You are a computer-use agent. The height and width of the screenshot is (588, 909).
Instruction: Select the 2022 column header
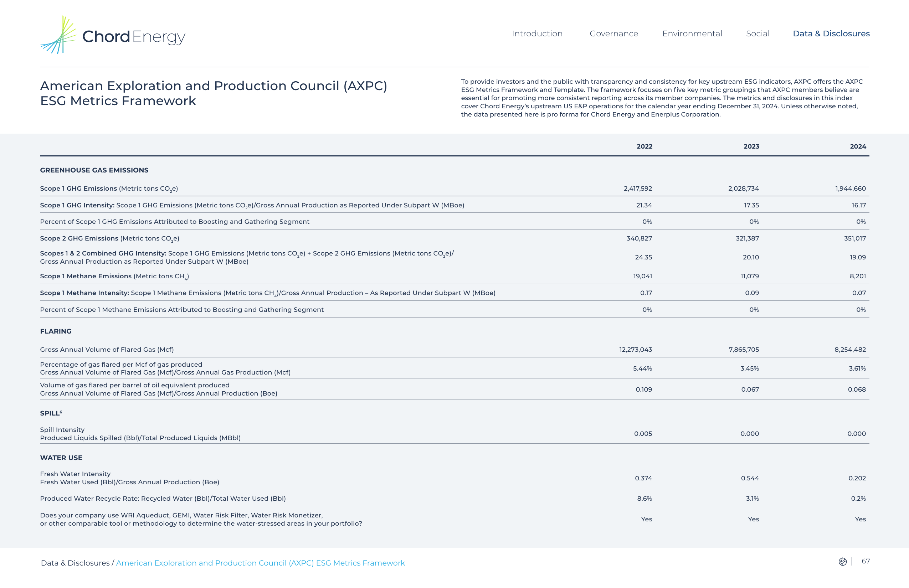tap(644, 146)
